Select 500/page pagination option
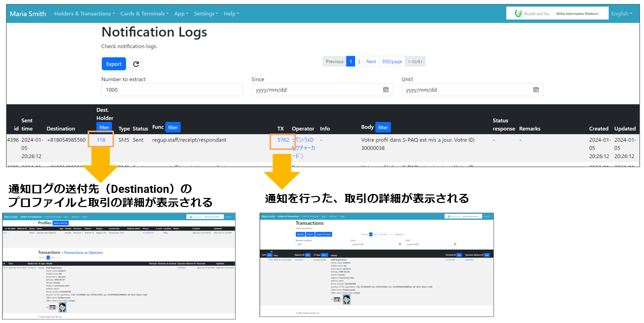The height and width of the screenshot is (323, 644). (x=392, y=61)
